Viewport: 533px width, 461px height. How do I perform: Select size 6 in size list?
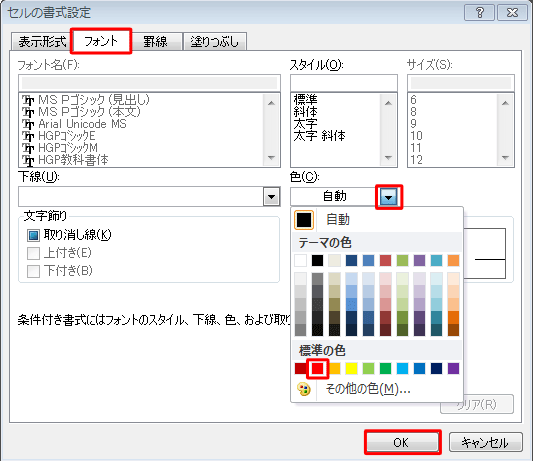pyautogui.click(x=413, y=100)
